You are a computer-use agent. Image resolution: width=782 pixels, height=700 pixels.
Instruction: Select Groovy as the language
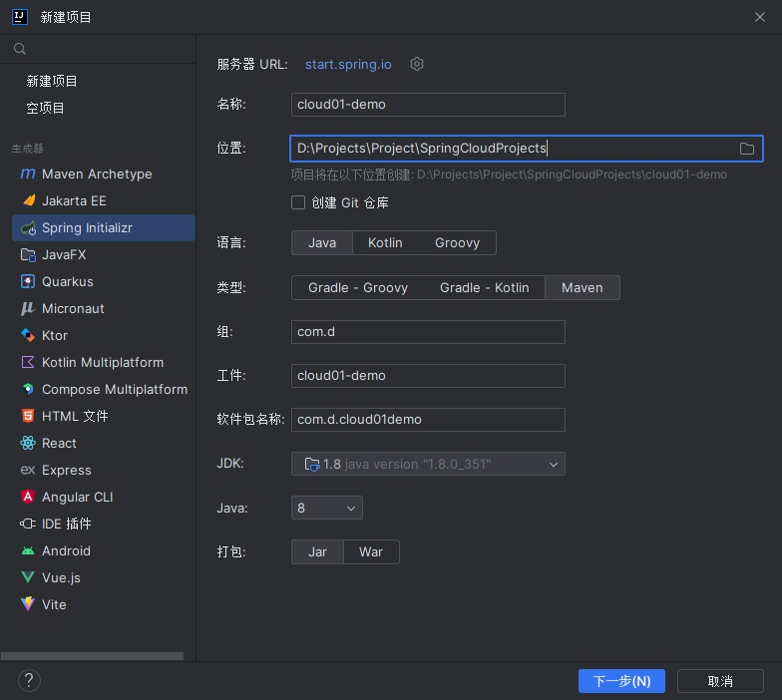pos(457,243)
